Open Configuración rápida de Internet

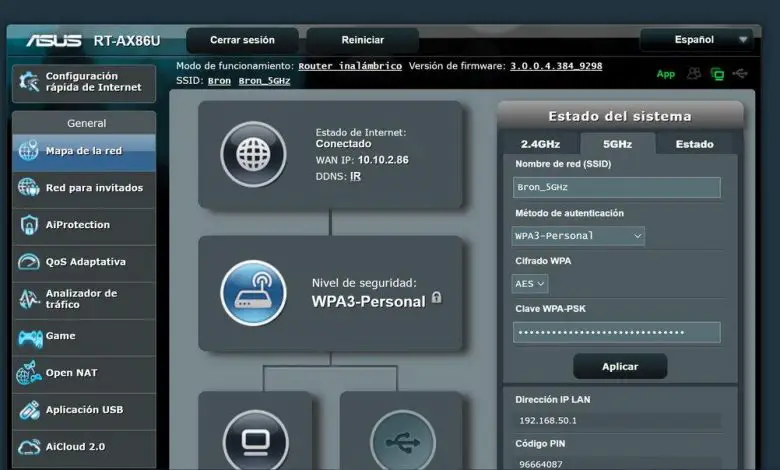point(84,82)
